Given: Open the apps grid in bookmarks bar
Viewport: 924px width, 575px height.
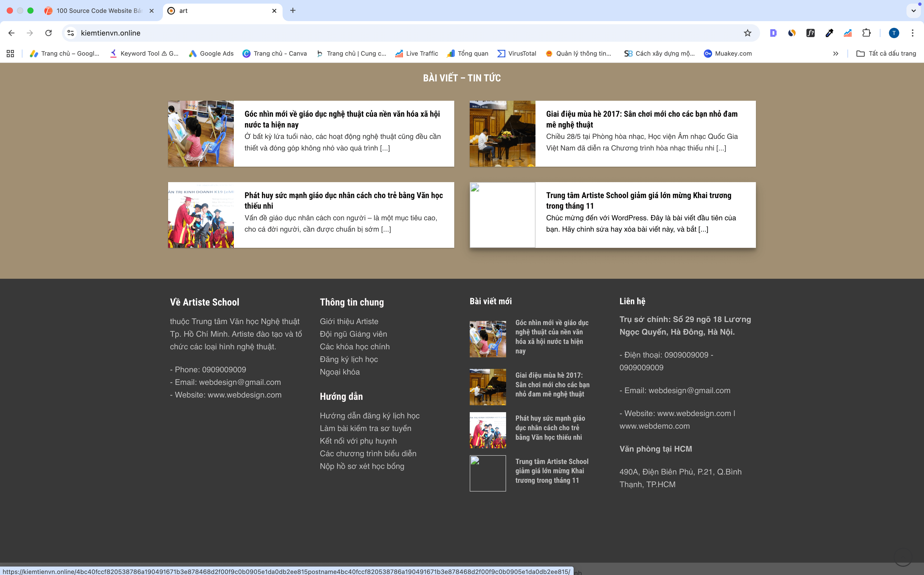Looking at the screenshot, I should (10, 54).
